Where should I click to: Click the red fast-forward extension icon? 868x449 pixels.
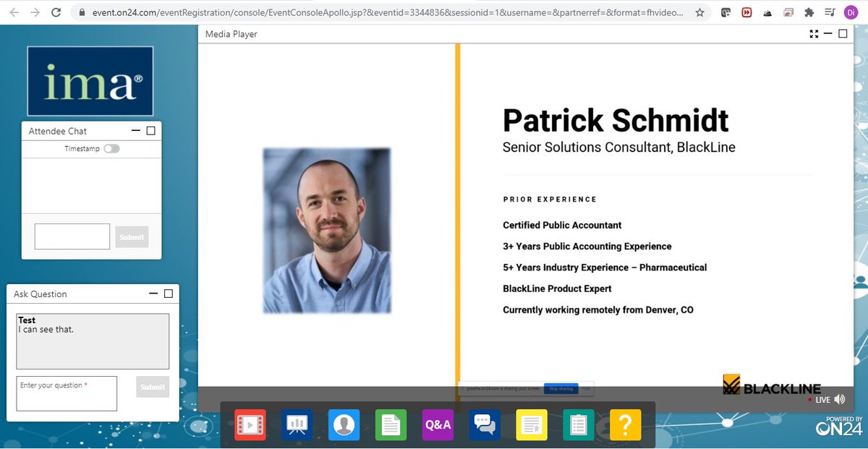(x=748, y=12)
